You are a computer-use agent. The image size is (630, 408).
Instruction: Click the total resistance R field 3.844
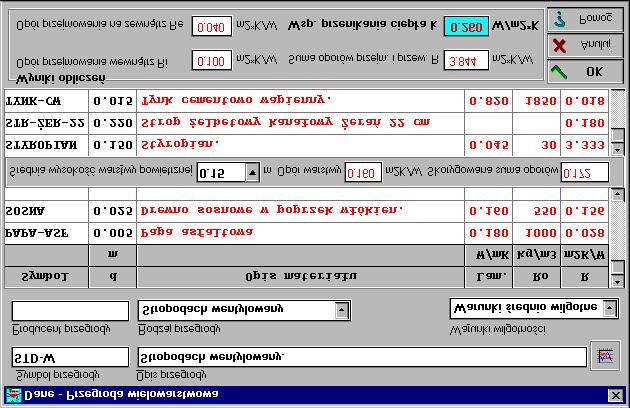point(466,60)
